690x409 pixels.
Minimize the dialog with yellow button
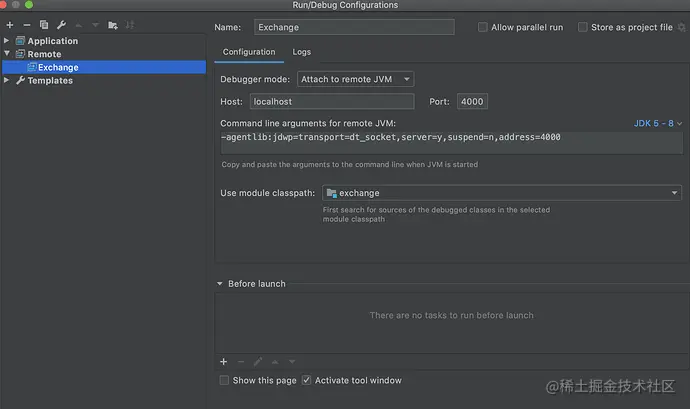point(16,4)
